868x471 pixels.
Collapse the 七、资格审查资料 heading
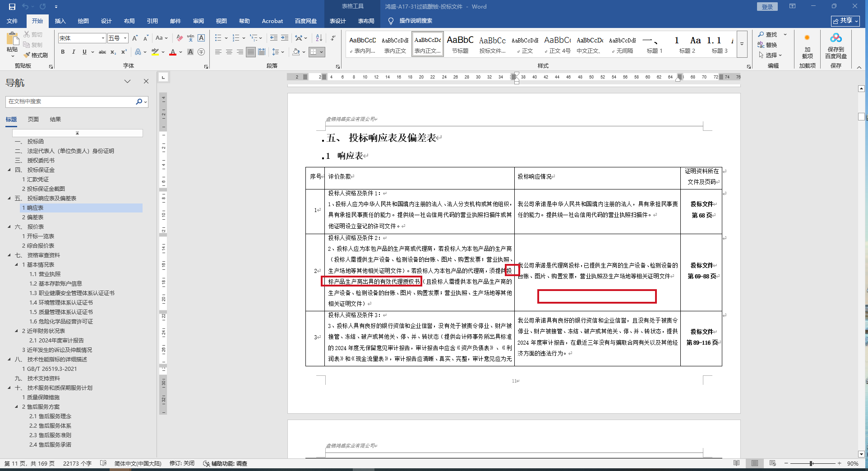click(x=9, y=255)
